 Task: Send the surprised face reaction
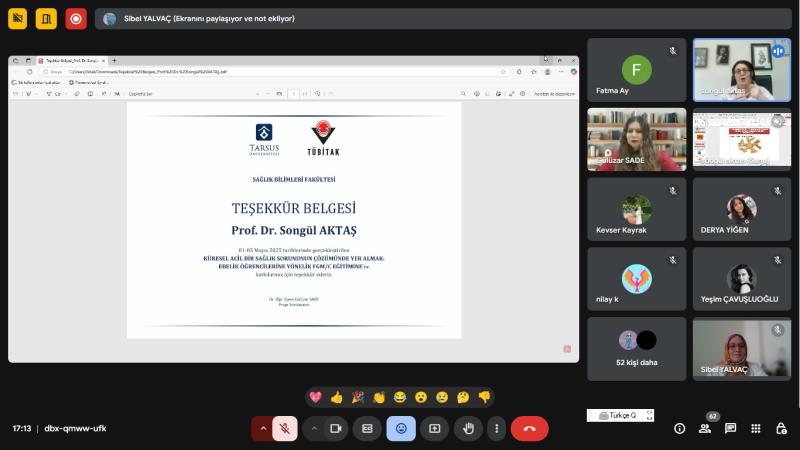pyautogui.click(x=421, y=397)
